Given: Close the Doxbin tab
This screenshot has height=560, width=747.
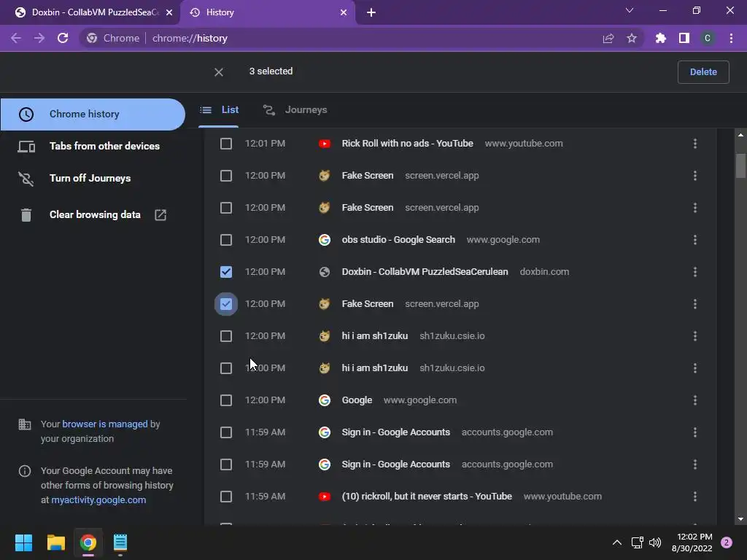Looking at the screenshot, I should (x=169, y=12).
